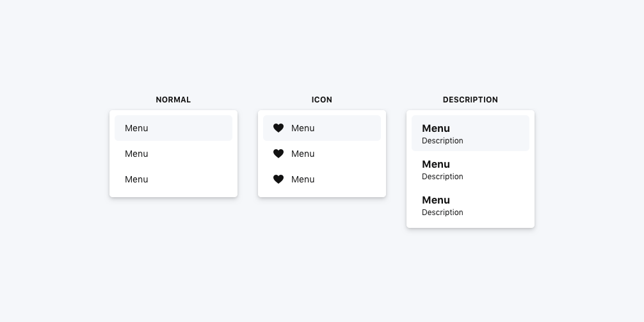Select the highlighted bold Menu title under DESCRIPTION

click(436, 128)
